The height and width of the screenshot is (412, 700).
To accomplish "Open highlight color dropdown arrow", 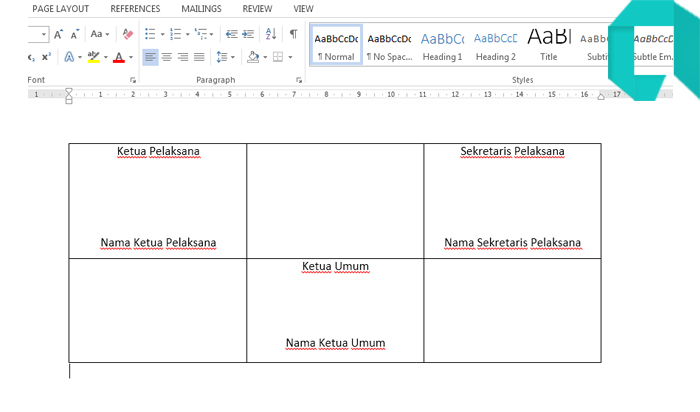I will pyautogui.click(x=106, y=57).
